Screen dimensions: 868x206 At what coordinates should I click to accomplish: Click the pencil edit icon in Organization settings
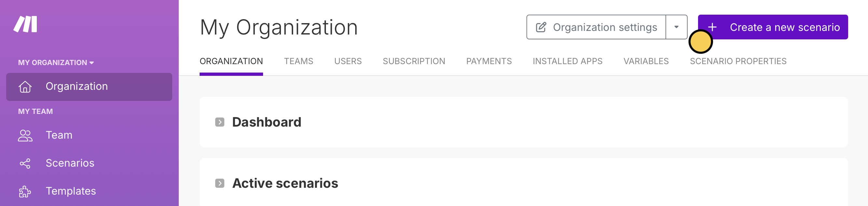click(541, 27)
